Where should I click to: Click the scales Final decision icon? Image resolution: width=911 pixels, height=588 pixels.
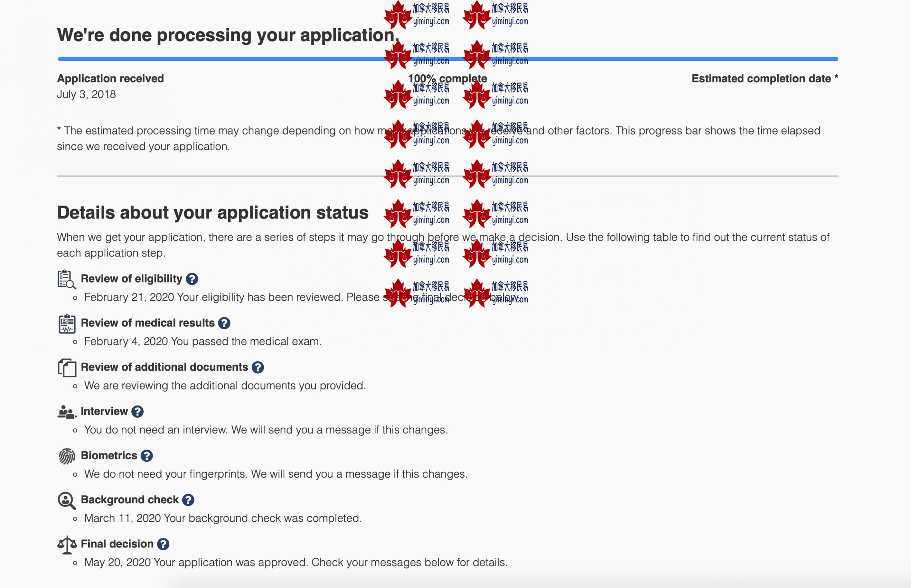[67, 545]
